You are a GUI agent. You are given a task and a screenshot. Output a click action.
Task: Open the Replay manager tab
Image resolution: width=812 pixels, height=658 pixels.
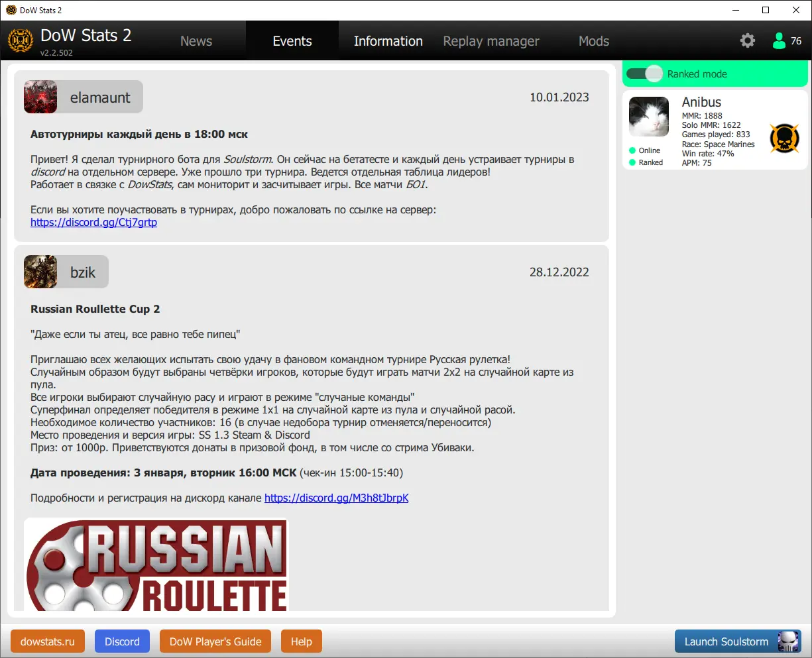pyautogui.click(x=491, y=41)
